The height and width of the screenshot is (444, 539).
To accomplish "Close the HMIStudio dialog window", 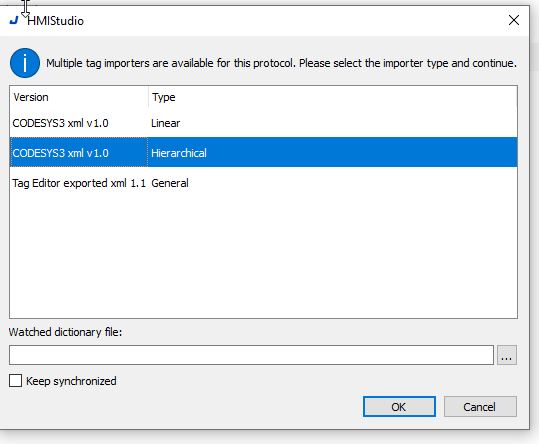I will (x=514, y=20).
